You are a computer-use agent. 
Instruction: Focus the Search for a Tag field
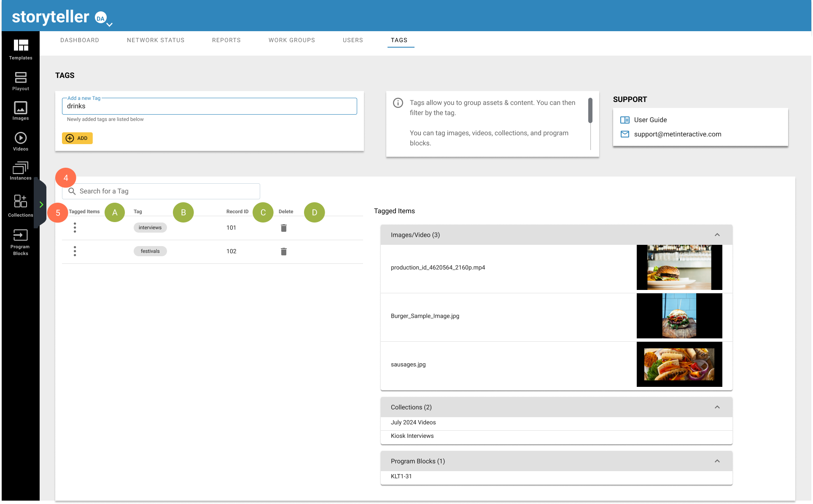click(161, 191)
